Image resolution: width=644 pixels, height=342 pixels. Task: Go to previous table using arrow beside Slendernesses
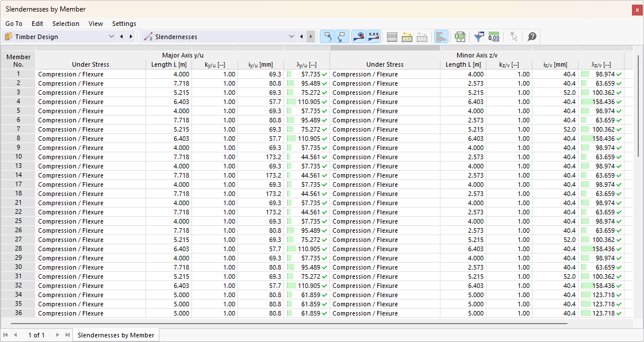(x=302, y=37)
